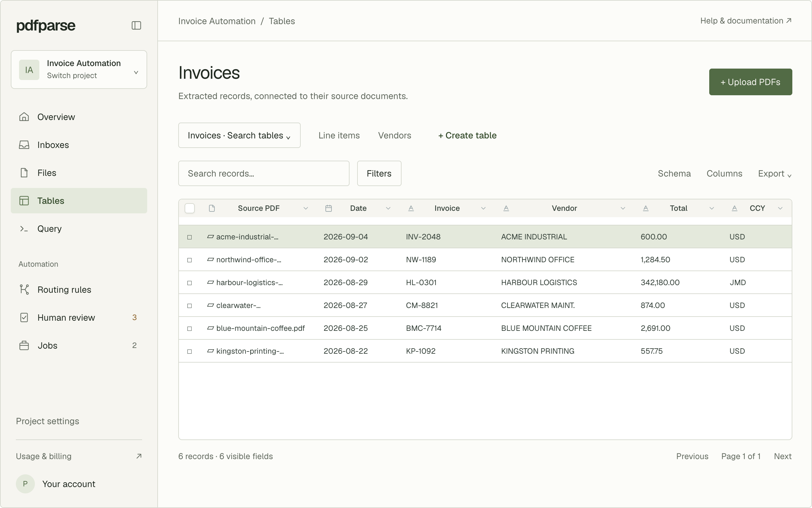Expand the Source PDF column chevron
The width and height of the screenshot is (812, 508).
click(306, 208)
